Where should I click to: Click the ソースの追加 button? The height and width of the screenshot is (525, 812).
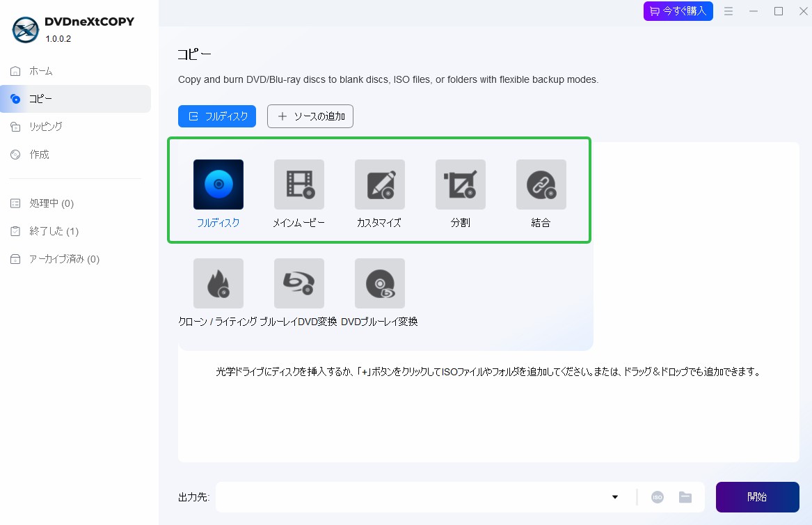point(310,116)
